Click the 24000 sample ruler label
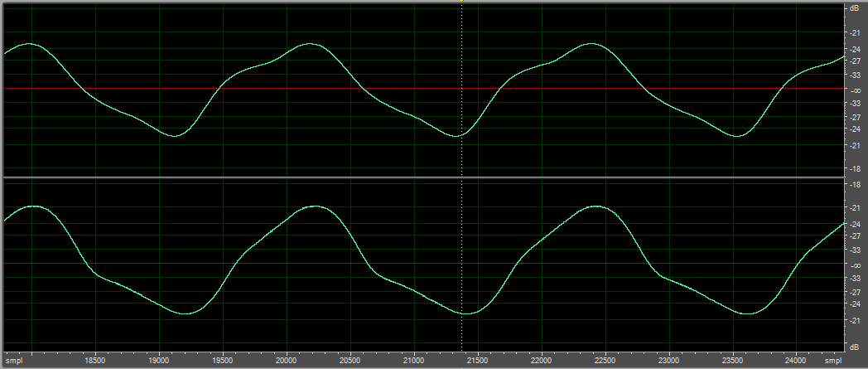 [x=796, y=361]
